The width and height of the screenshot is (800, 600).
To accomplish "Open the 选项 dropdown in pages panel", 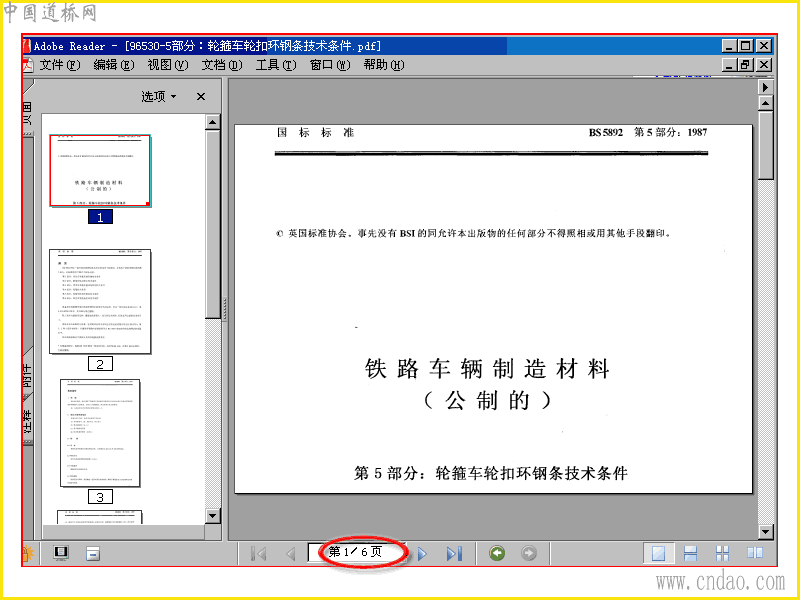I will [159, 96].
